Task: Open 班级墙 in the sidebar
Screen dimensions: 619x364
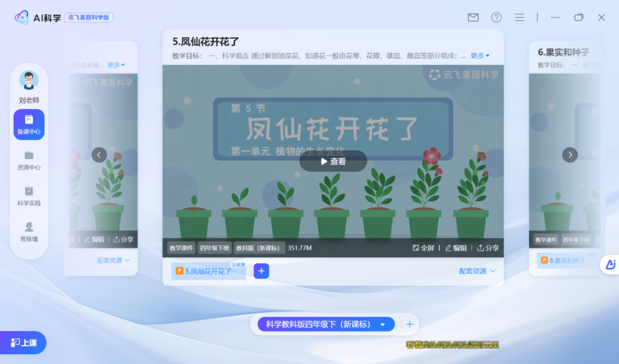Action: [29, 231]
